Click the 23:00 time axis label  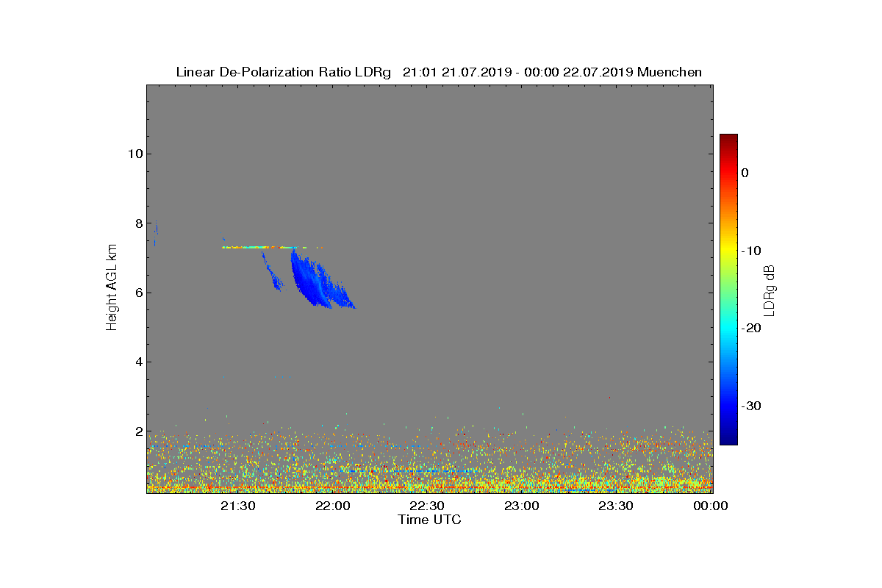pos(522,506)
